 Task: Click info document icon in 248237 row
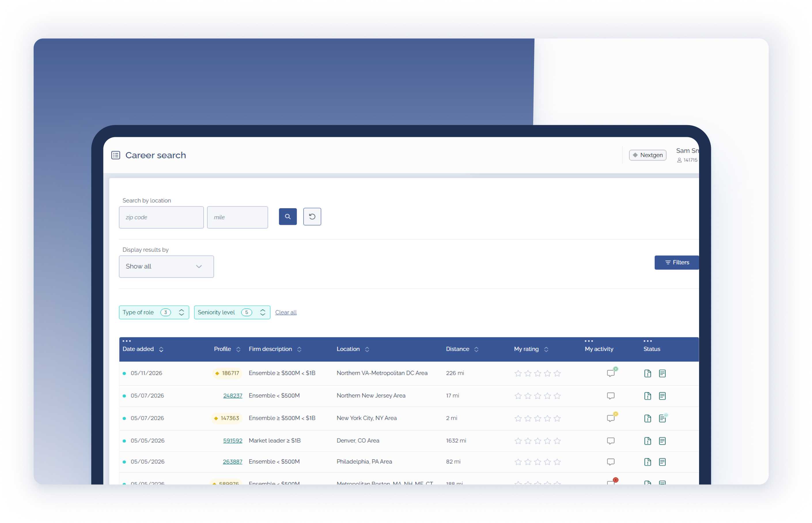click(x=648, y=396)
